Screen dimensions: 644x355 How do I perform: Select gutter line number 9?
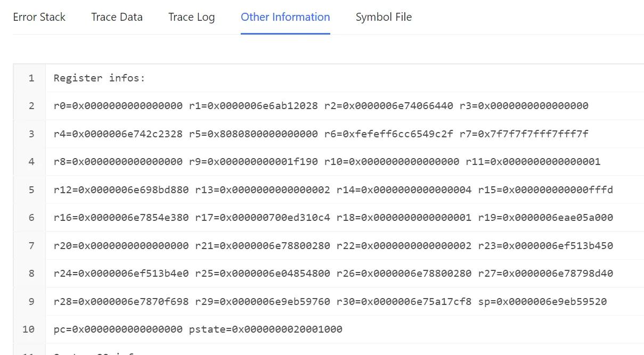click(31, 302)
